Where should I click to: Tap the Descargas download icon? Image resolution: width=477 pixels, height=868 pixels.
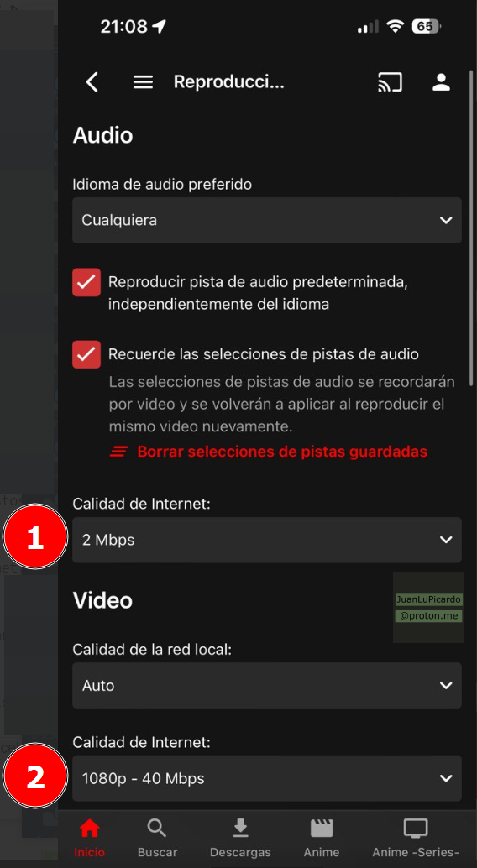[x=240, y=829]
